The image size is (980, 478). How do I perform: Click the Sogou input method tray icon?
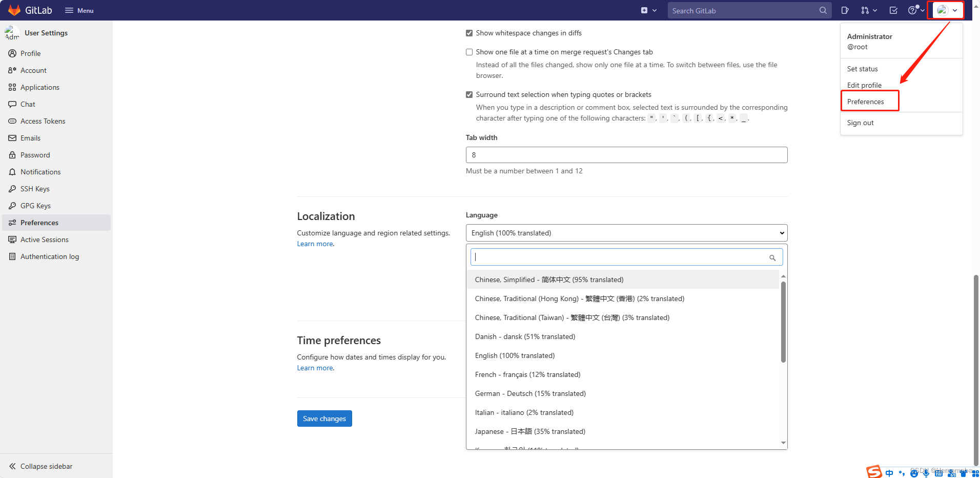pyautogui.click(x=874, y=471)
